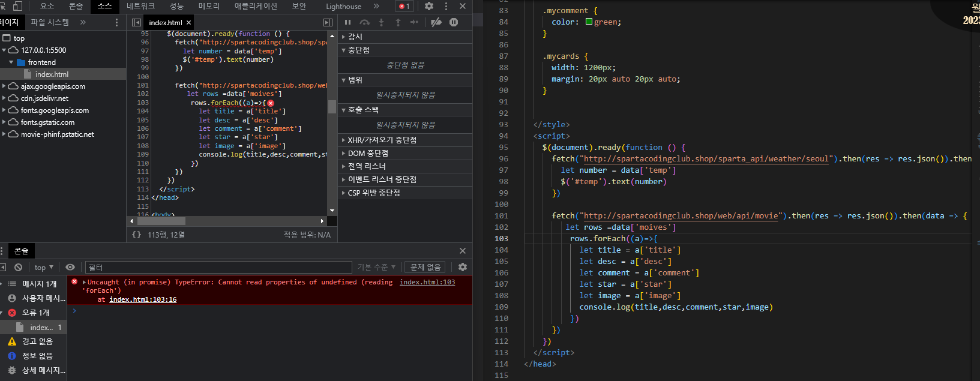Collapse the 중단점 breakpoints section

click(405, 50)
